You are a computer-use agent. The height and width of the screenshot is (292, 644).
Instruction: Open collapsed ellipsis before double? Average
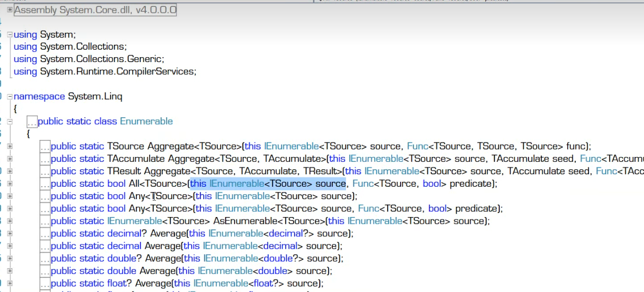pyautogui.click(x=45, y=258)
